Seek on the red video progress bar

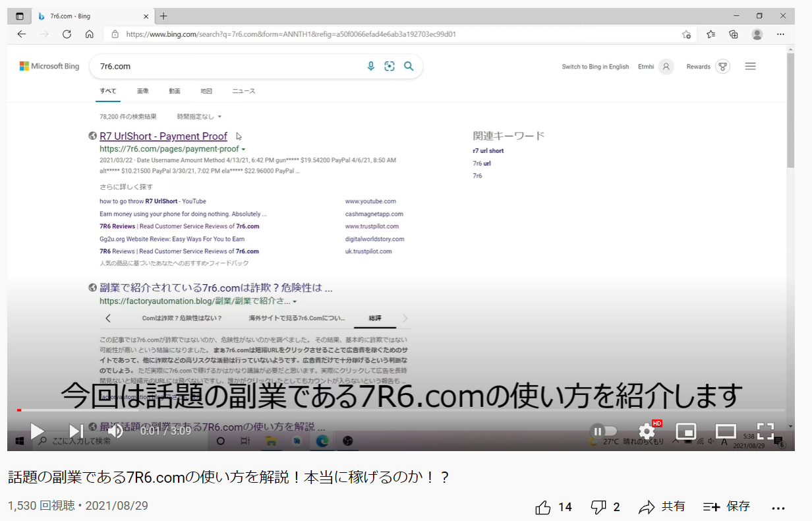[401, 410]
